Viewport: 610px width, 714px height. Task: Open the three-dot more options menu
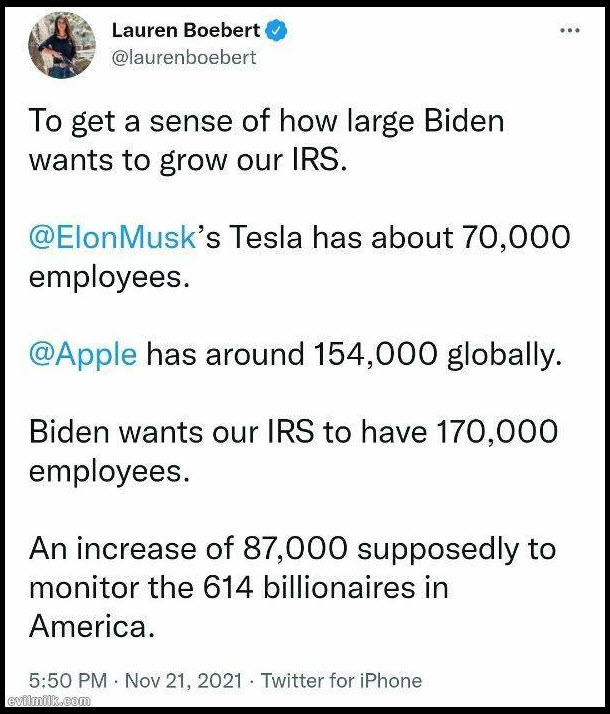[x=569, y=31]
